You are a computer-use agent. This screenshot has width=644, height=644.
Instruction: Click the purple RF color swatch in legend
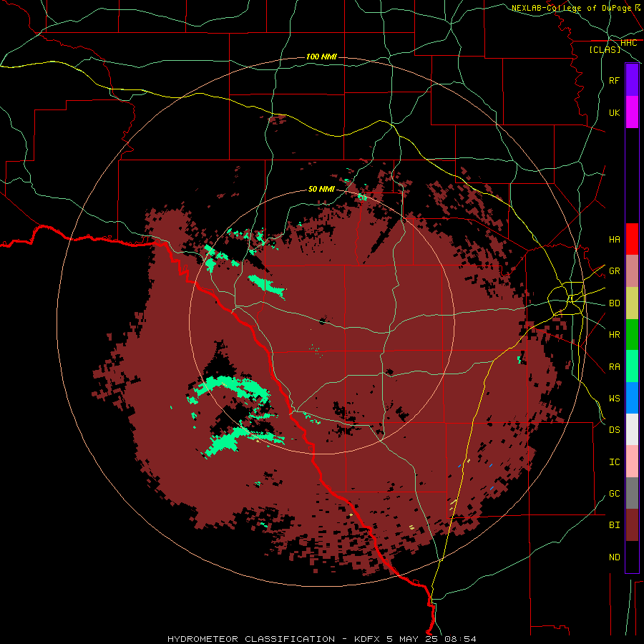click(632, 80)
